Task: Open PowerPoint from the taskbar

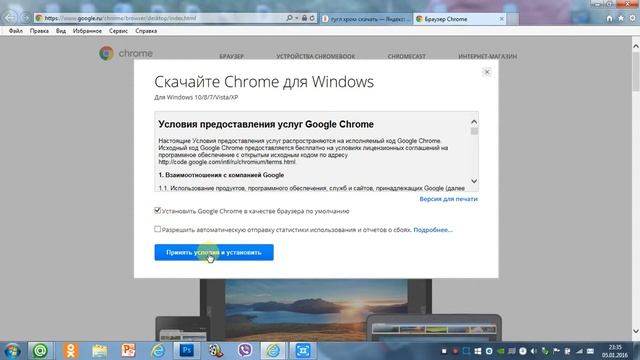Action: click(x=128, y=351)
